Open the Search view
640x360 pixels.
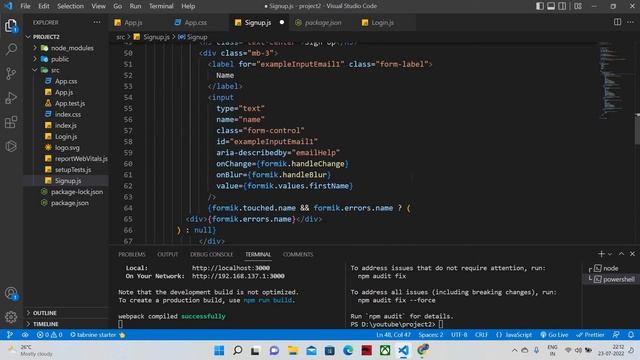coord(11,49)
